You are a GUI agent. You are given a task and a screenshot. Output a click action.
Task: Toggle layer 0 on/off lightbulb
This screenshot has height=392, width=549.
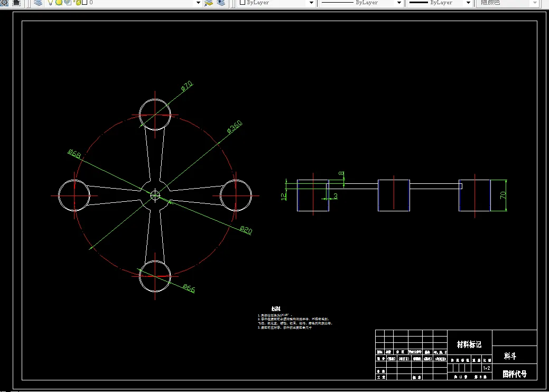[x=50, y=3]
